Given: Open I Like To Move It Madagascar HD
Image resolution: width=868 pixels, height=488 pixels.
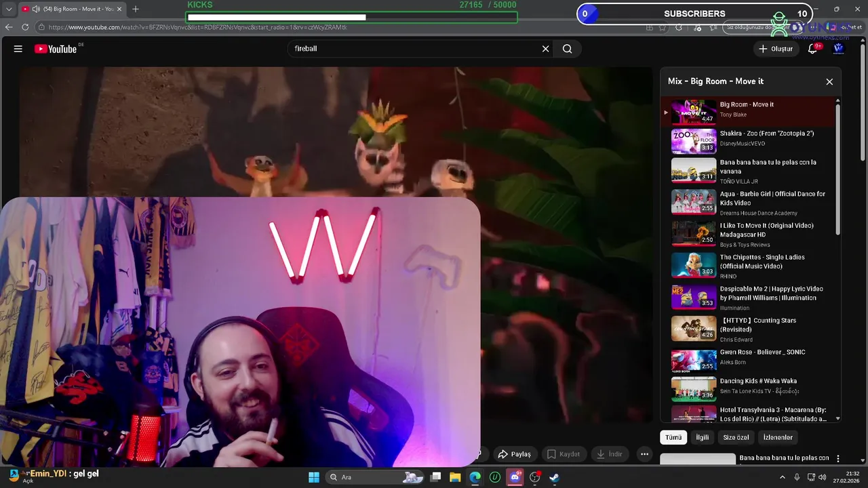Looking at the screenshot, I should (x=749, y=235).
